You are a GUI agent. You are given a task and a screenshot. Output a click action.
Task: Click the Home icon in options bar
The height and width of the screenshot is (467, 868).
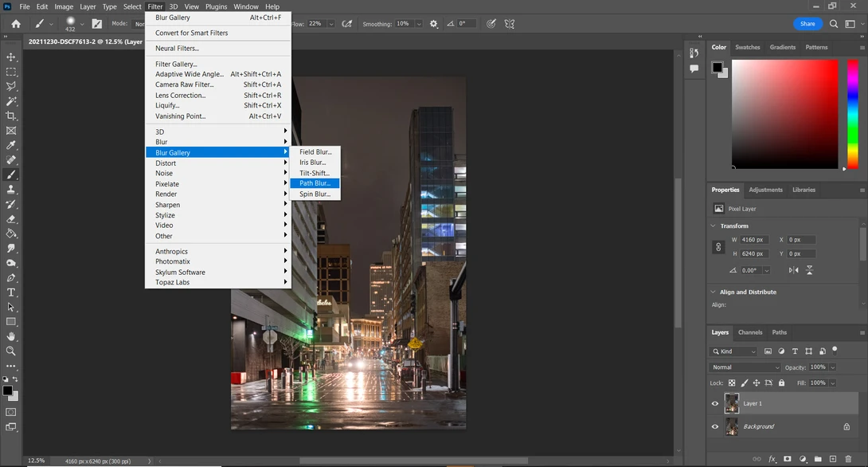[x=16, y=24]
